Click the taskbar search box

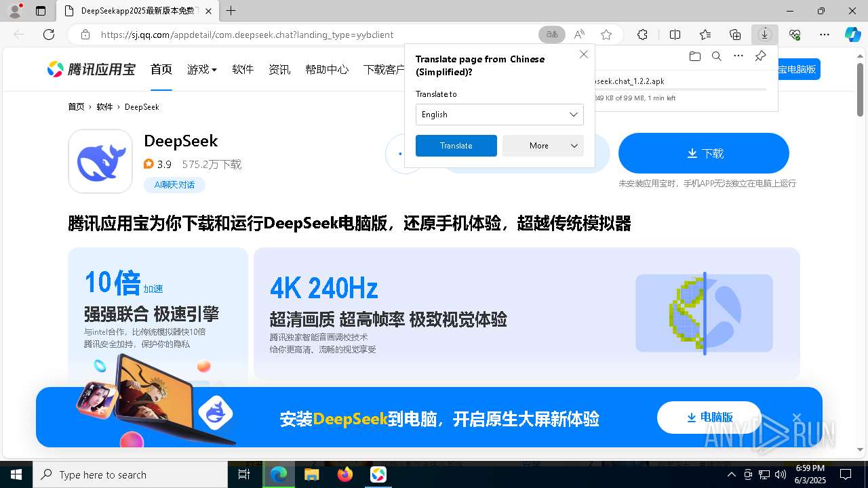(130, 474)
